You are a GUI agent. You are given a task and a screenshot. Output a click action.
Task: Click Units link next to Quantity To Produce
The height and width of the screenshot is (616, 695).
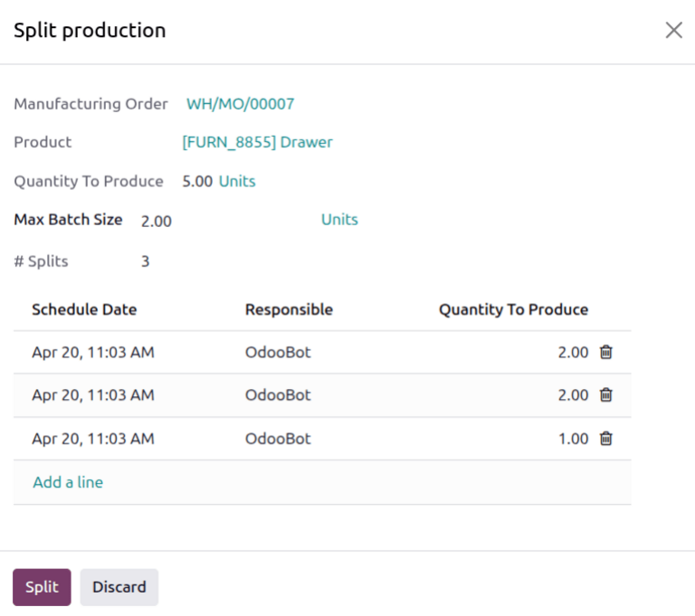(237, 181)
